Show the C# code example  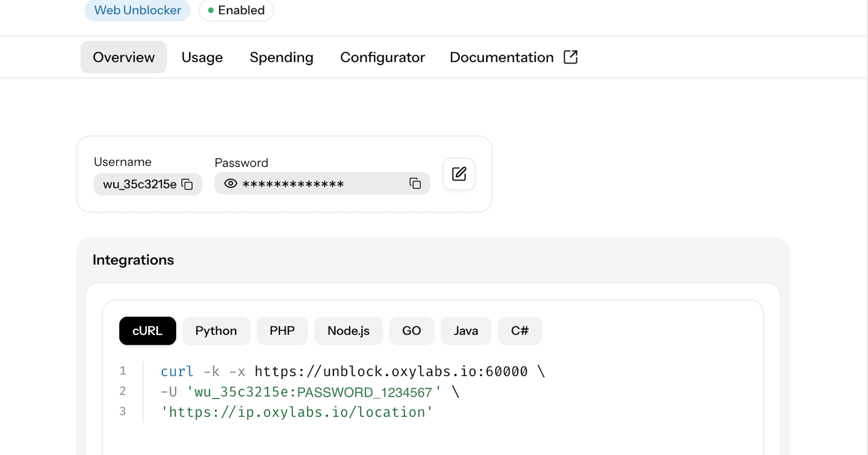click(x=520, y=331)
